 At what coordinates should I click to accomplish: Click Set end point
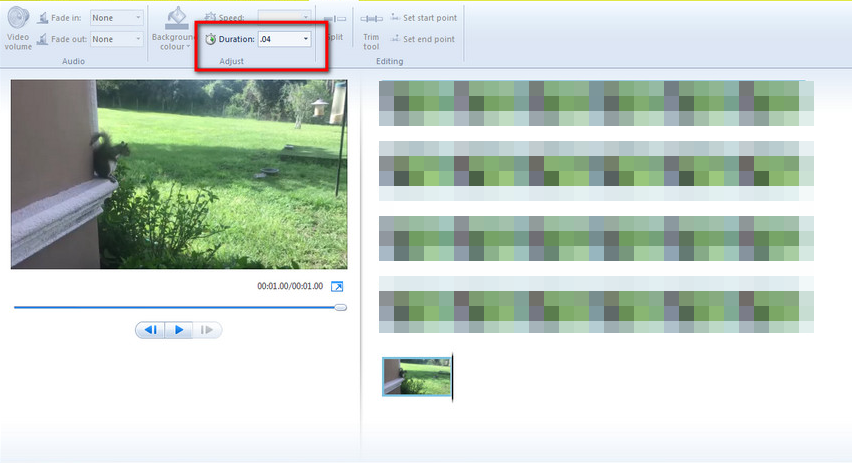422,39
